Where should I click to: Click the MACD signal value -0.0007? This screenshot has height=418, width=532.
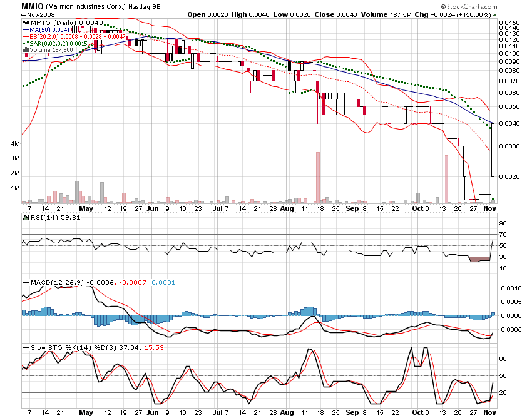click(x=132, y=283)
